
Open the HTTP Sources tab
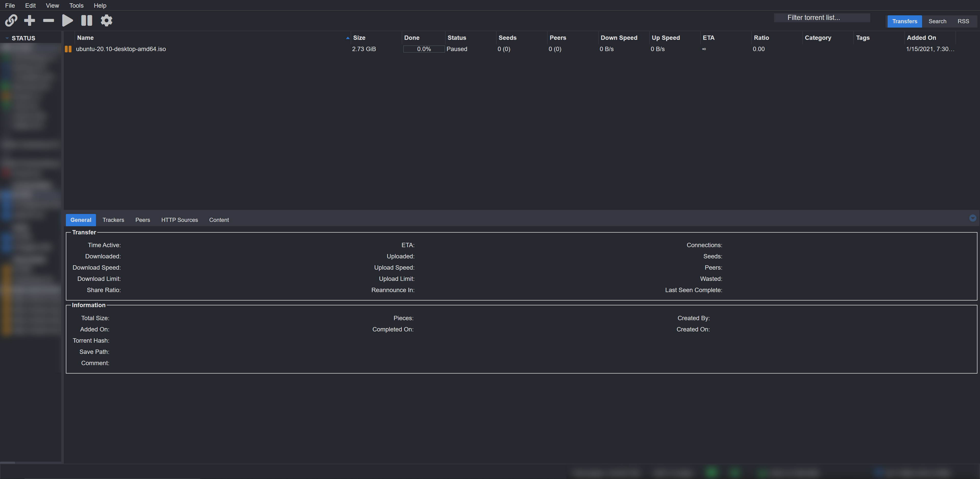click(x=179, y=220)
